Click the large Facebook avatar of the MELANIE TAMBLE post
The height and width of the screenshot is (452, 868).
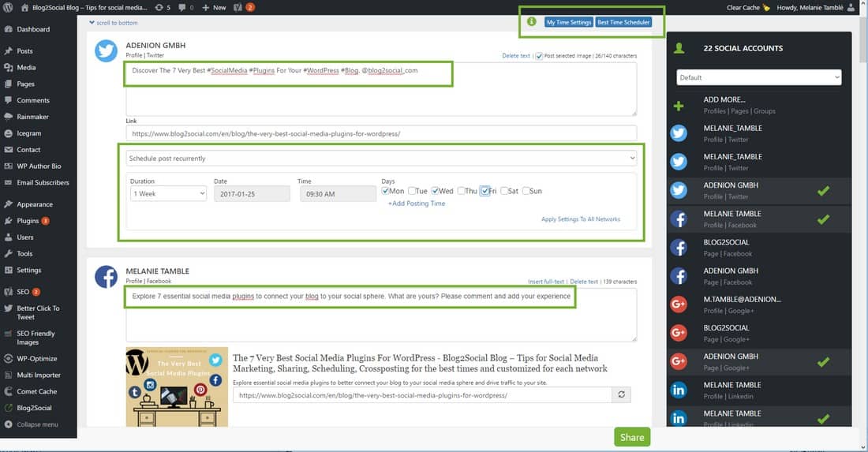tap(106, 277)
